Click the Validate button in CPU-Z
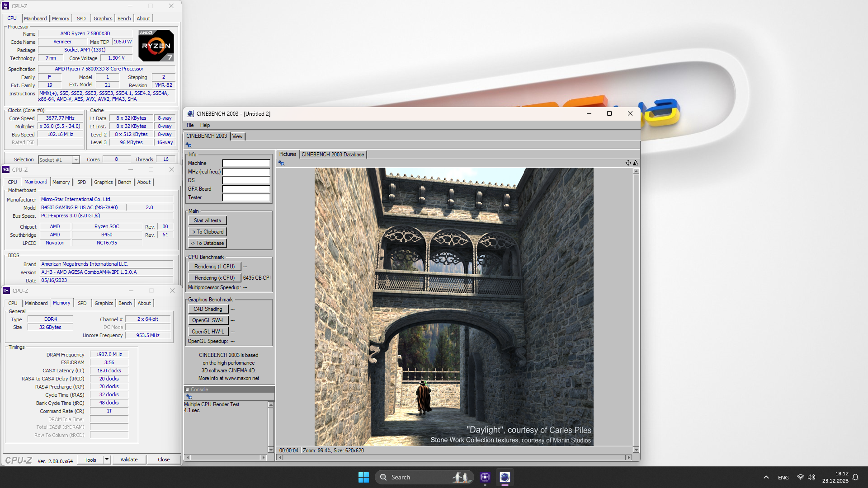 (x=129, y=460)
